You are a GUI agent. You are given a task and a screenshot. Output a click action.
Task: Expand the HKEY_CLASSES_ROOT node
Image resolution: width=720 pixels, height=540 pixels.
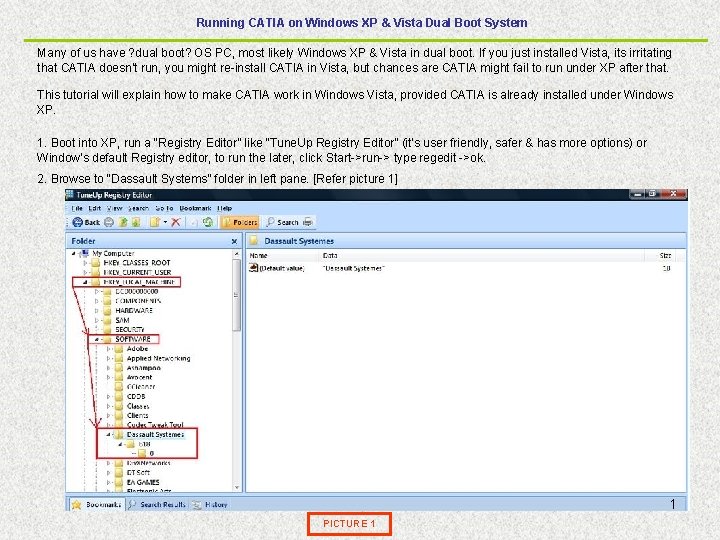point(85,263)
